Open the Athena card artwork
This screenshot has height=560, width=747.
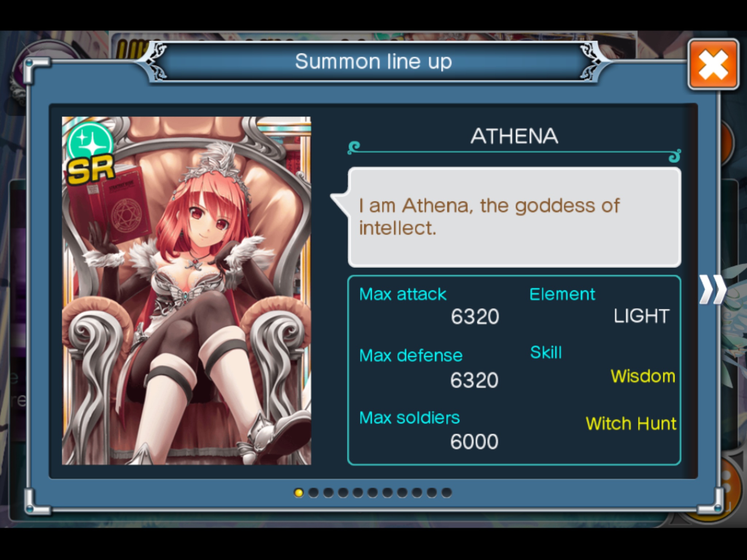point(186,291)
